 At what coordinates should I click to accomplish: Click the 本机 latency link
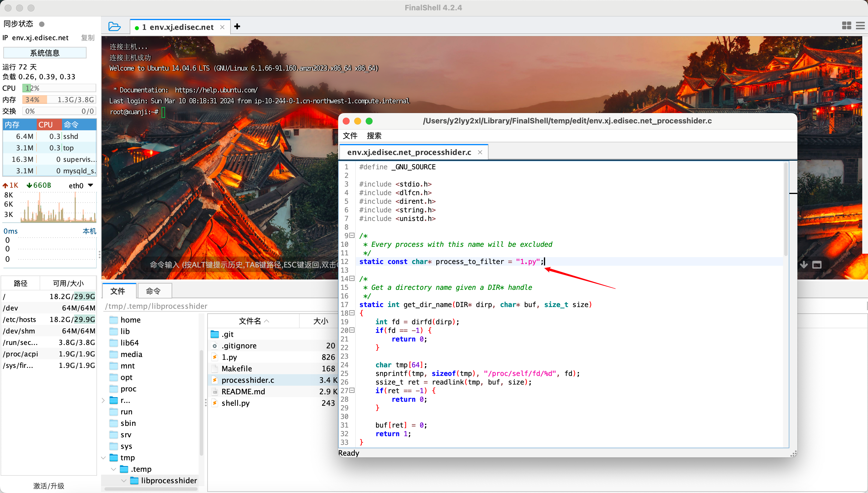89,231
